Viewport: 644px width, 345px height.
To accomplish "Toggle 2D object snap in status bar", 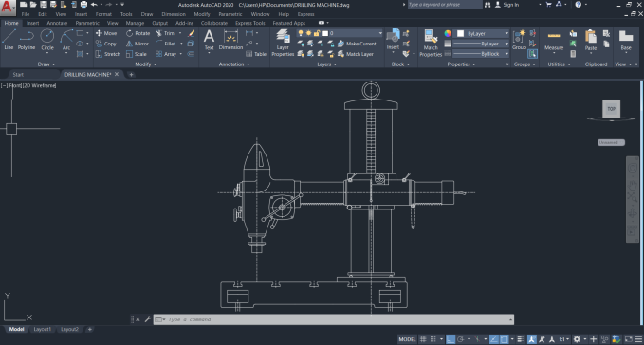I will [x=504, y=339].
